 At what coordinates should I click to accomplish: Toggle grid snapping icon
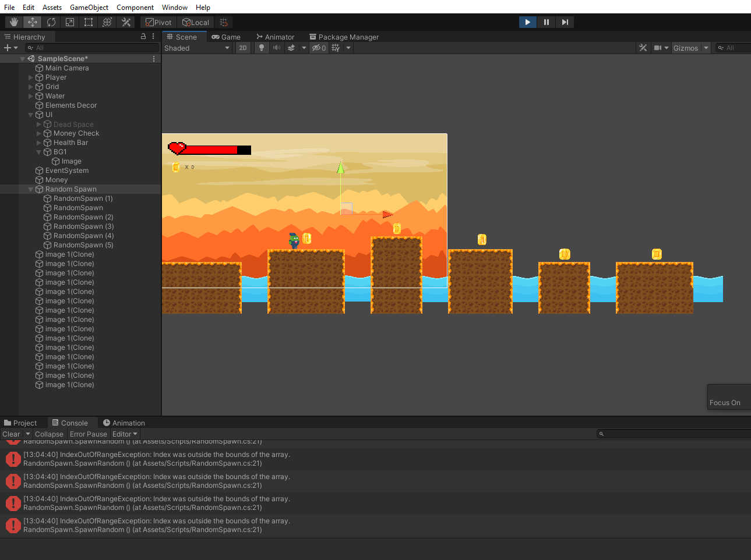coord(224,22)
